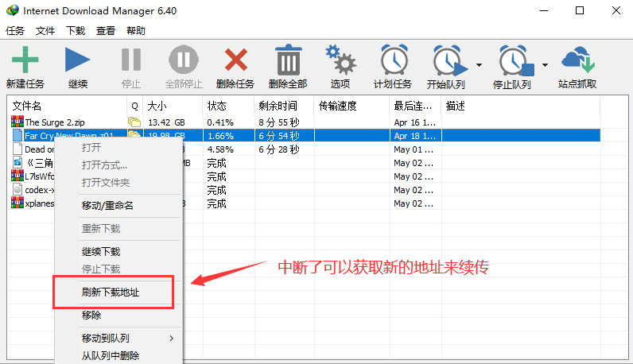633x364 pixels.
Task: Open the 任务 menu
Action: tap(15, 31)
